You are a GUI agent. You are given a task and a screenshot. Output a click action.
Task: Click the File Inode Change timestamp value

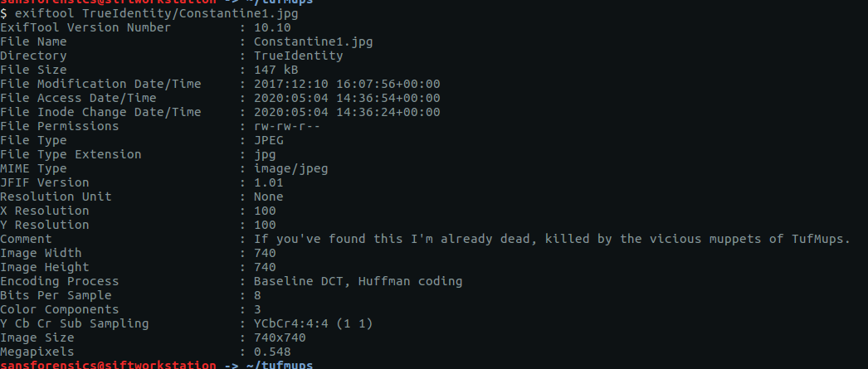(347, 112)
